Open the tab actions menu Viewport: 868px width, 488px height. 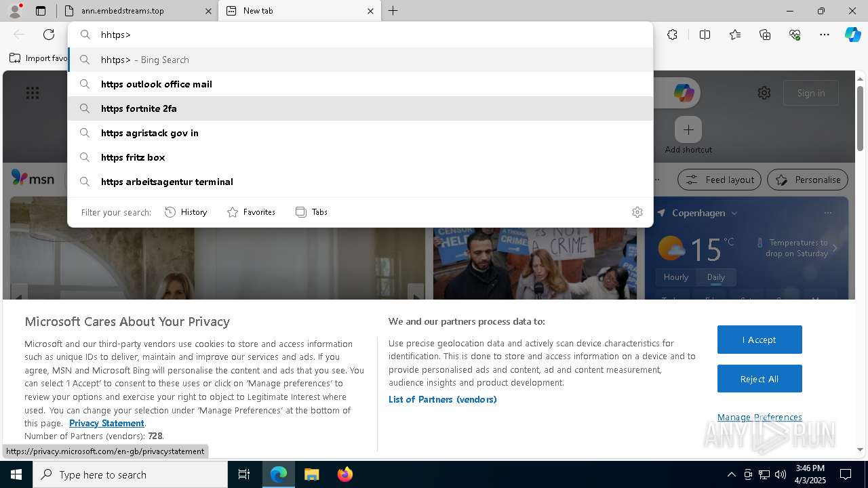(x=41, y=11)
